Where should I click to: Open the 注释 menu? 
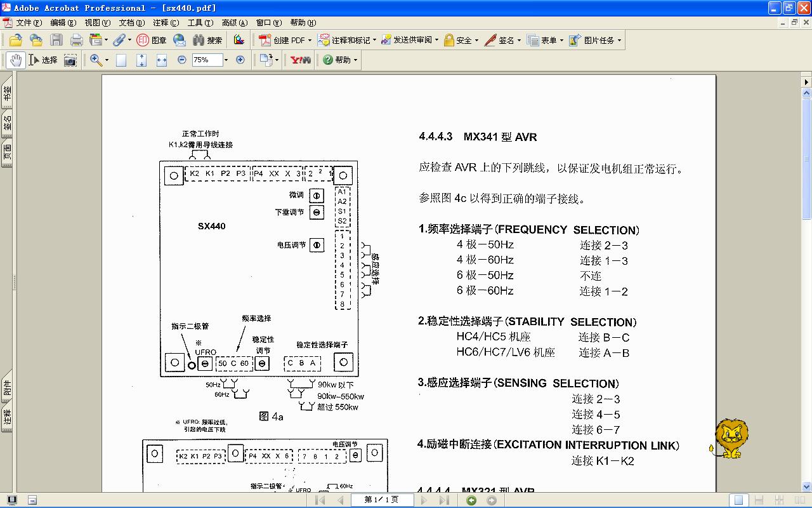point(166,22)
